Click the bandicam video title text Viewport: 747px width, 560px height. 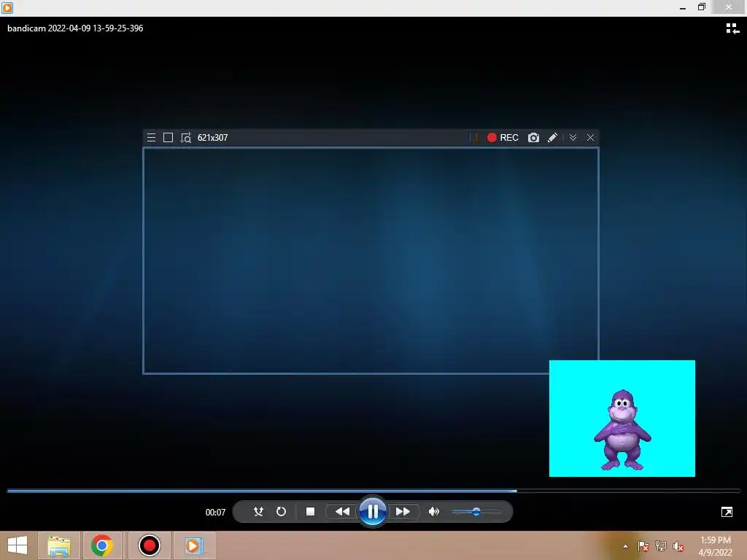pyautogui.click(x=75, y=28)
